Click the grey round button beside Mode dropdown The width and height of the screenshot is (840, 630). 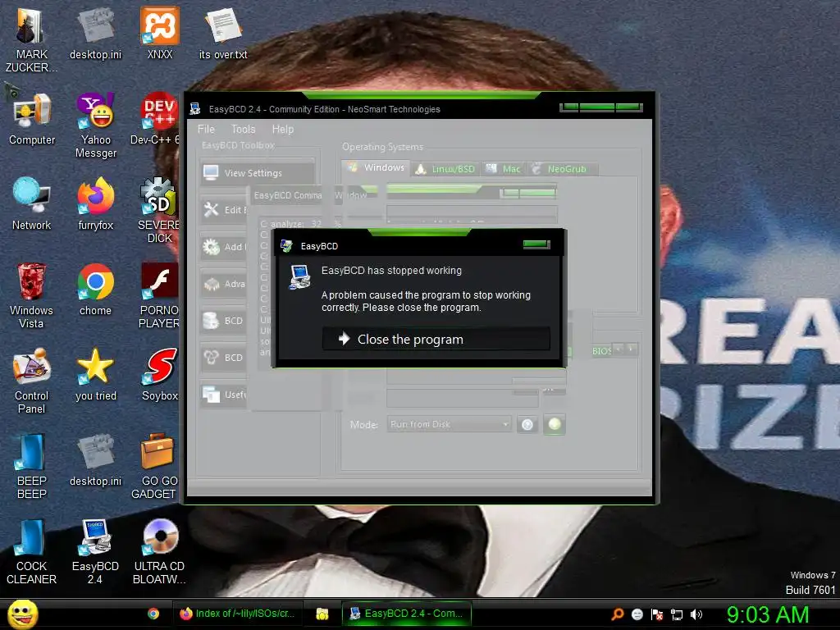[527, 424]
